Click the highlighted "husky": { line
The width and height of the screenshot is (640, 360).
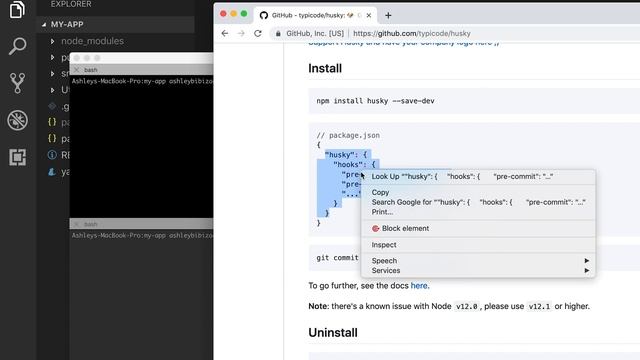(346, 155)
